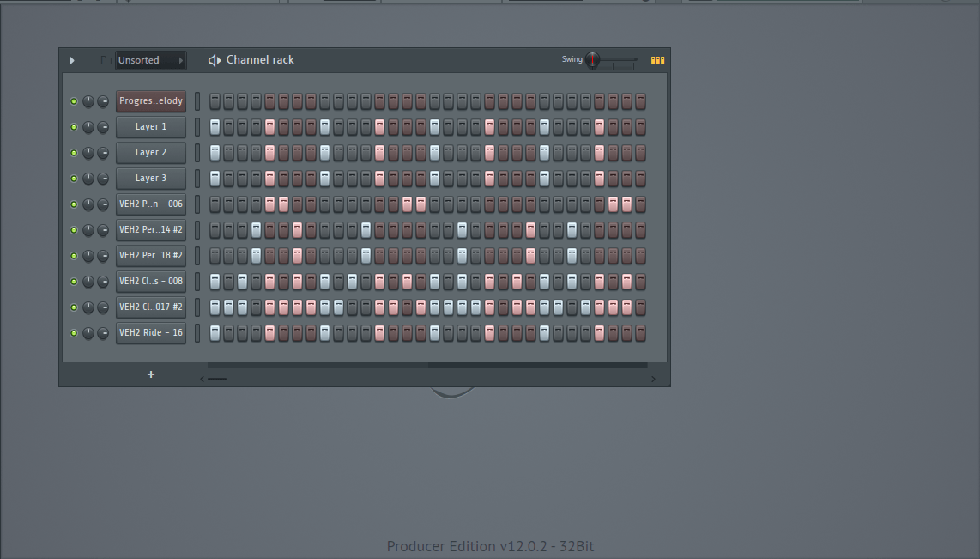Click volume knob for VEH2 Per..14 #2
This screenshot has height=559, width=980.
pyautogui.click(x=103, y=230)
